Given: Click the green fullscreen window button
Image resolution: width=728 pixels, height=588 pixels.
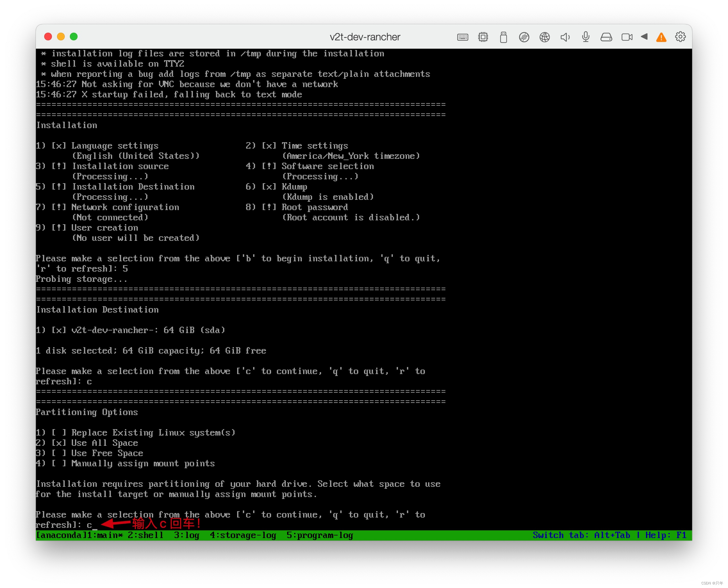Looking at the screenshot, I should [x=74, y=37].
